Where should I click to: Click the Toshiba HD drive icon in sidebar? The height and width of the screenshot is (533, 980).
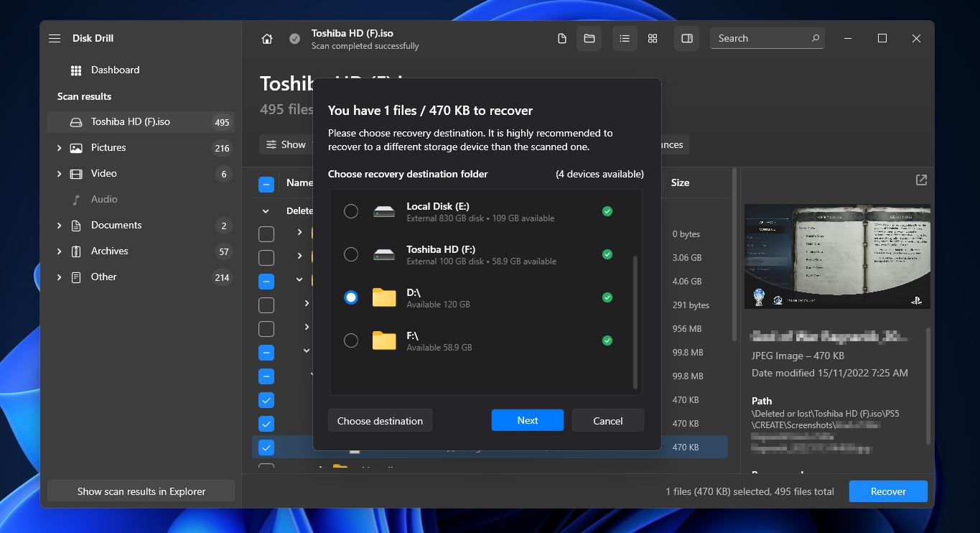(x=76, y=122)
